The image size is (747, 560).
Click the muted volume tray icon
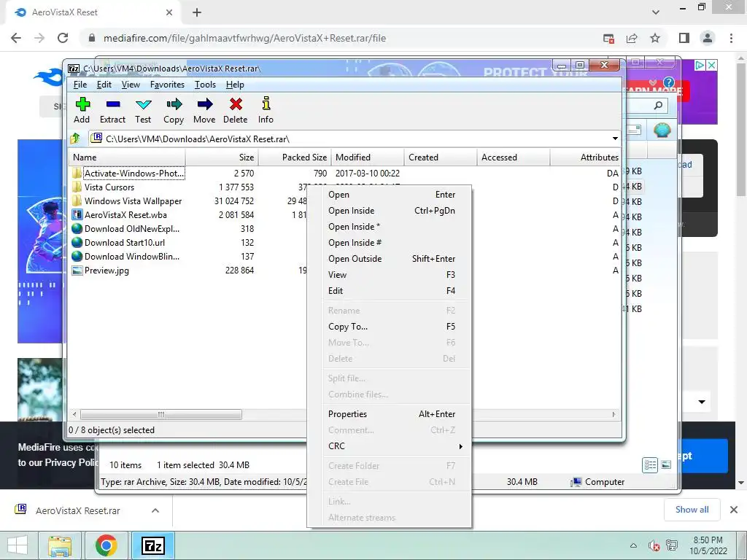[654, 545]
